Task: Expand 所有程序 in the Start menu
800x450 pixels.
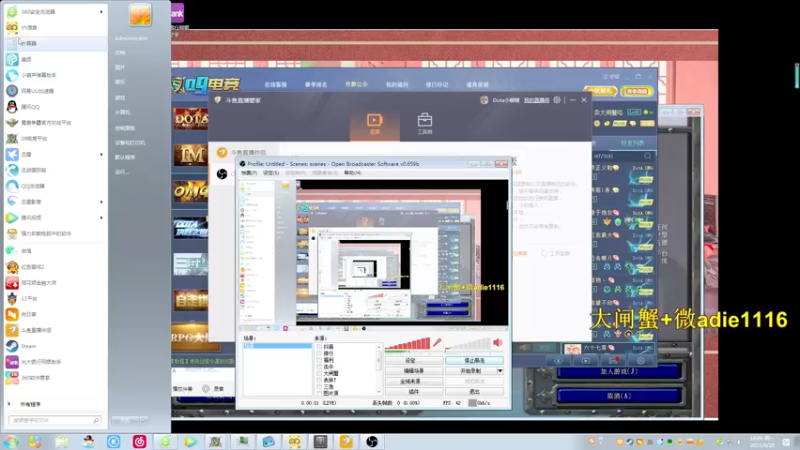Action: (31, 404)
